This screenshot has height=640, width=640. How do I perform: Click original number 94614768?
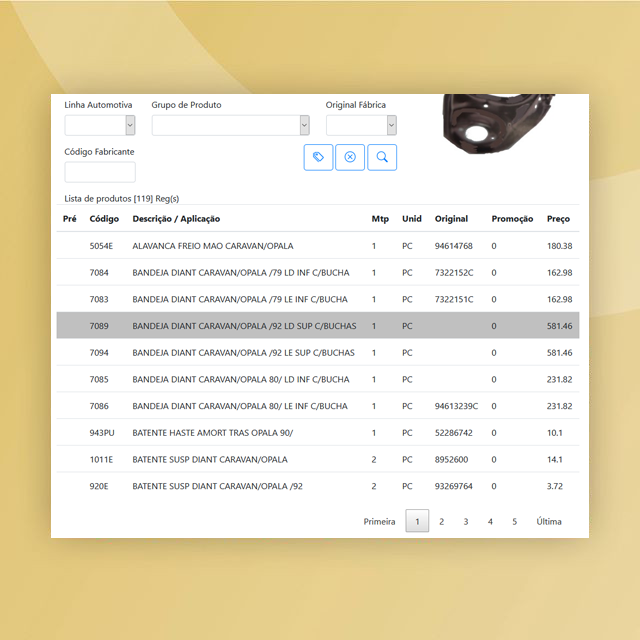pos(453,246)
